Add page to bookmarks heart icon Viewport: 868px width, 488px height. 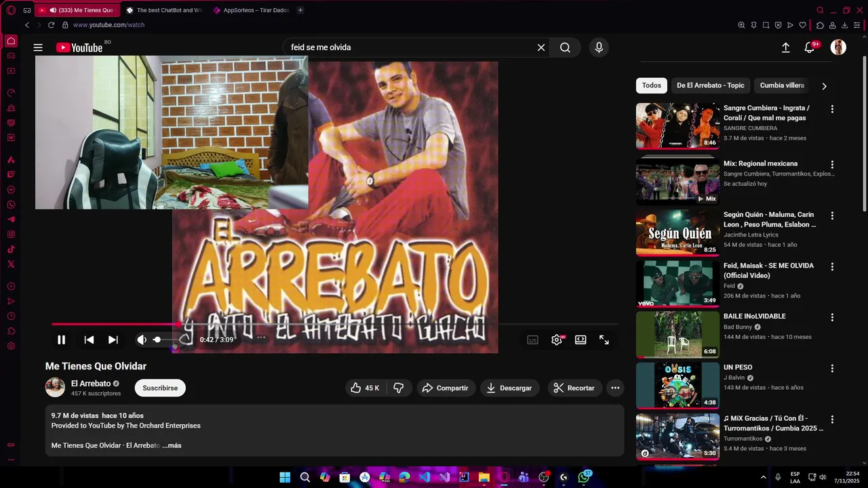(803, 25)
